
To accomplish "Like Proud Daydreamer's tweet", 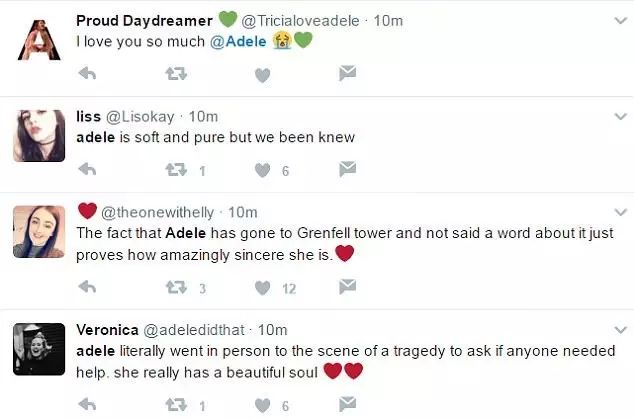I will tap(263, 74).
